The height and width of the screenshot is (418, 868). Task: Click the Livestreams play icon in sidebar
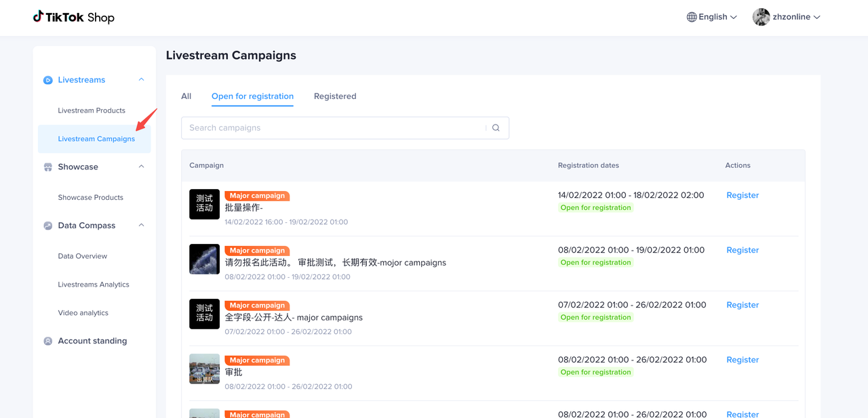[48, 80]
